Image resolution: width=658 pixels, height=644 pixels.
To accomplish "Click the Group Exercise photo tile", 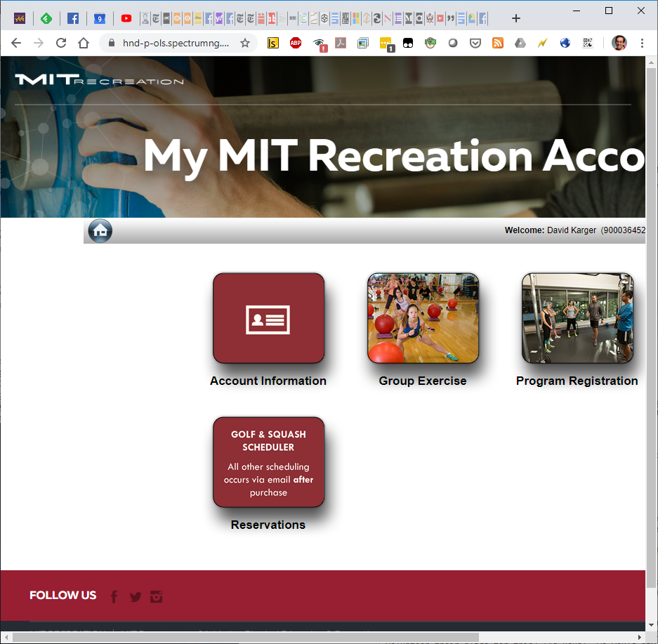I will pyautogui.click(x=423, y=318).
